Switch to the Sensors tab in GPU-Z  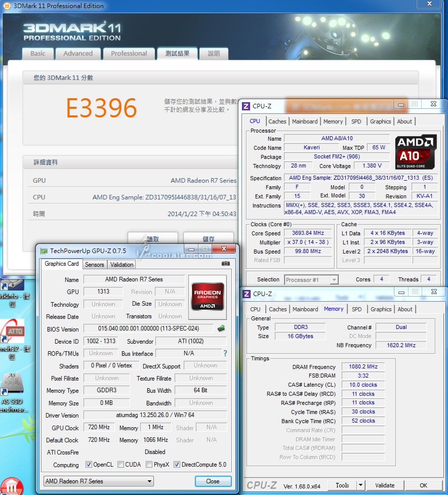pos(94,265)
